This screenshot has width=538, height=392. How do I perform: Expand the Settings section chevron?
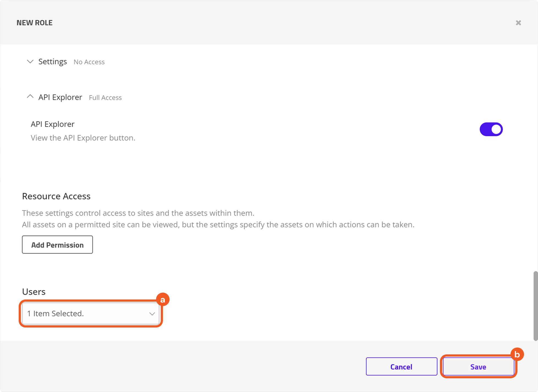[x=30, y=61]
